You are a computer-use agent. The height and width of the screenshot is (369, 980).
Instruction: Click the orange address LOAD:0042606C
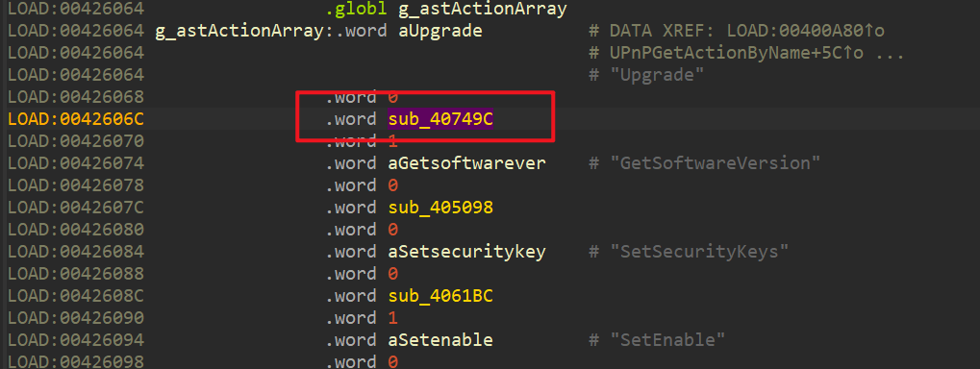coord(76,118)
